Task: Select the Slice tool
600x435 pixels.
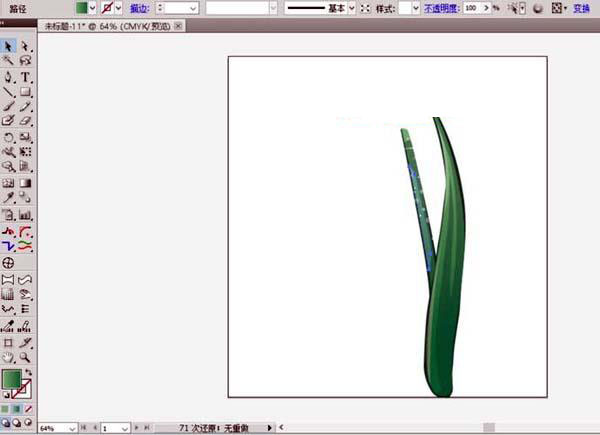Action: (25, 342)
